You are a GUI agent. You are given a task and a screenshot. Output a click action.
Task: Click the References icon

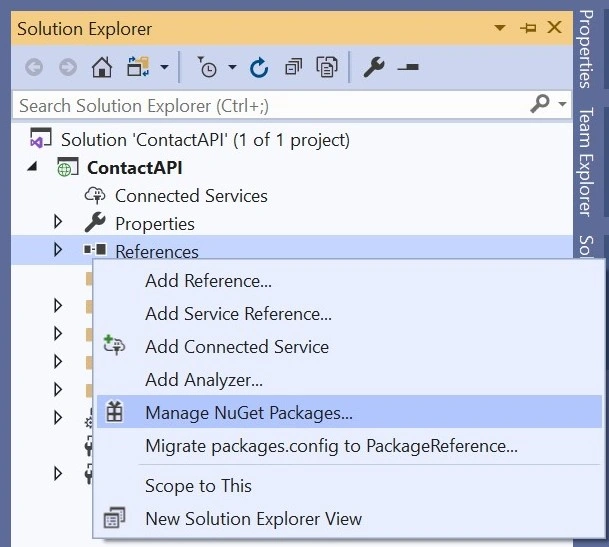tap(95, 249)
